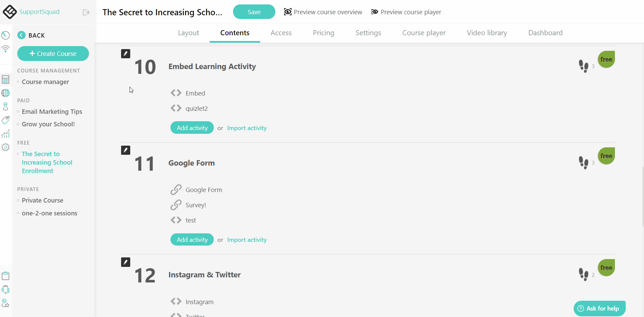The width and height of the screenshot is (644, 317).
Task: Click the sidebar collapse icon beside SupportSquad
Action: [x=86, y=12]
